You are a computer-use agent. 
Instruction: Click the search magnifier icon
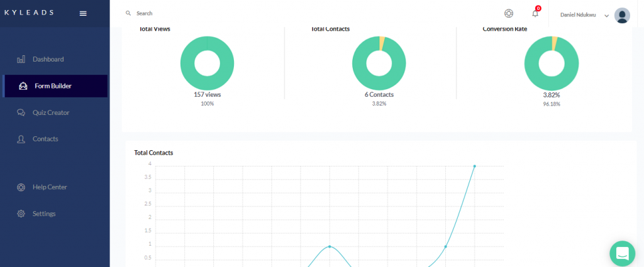(x=128, y=13)
